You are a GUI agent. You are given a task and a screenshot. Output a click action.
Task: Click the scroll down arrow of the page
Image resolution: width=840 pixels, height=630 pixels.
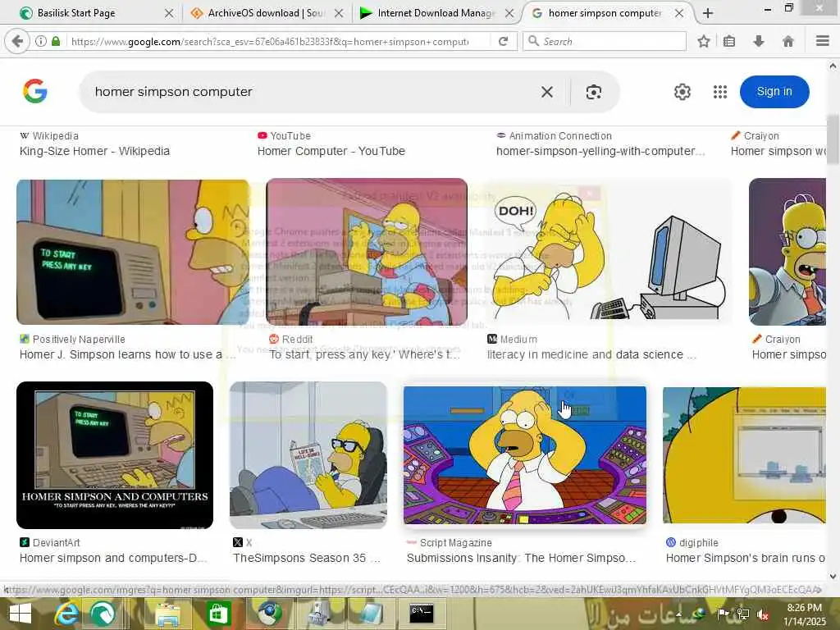[x=833, y=577]
